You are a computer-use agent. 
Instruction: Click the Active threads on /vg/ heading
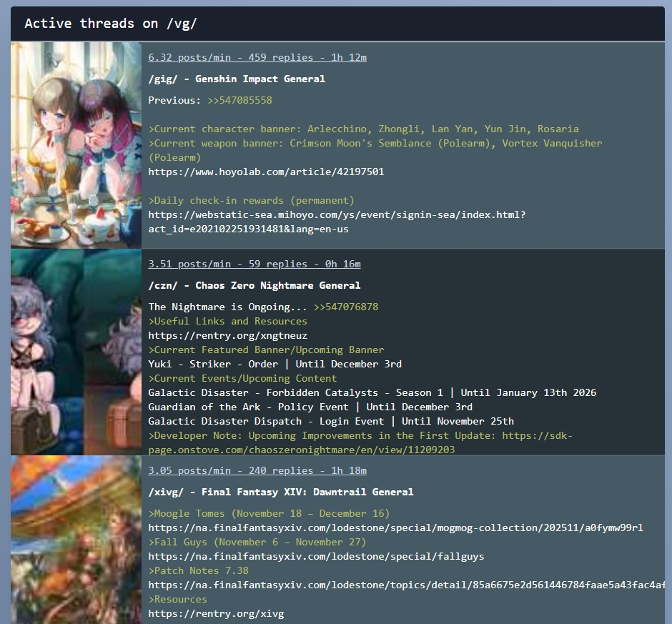(x=111, y=24)
